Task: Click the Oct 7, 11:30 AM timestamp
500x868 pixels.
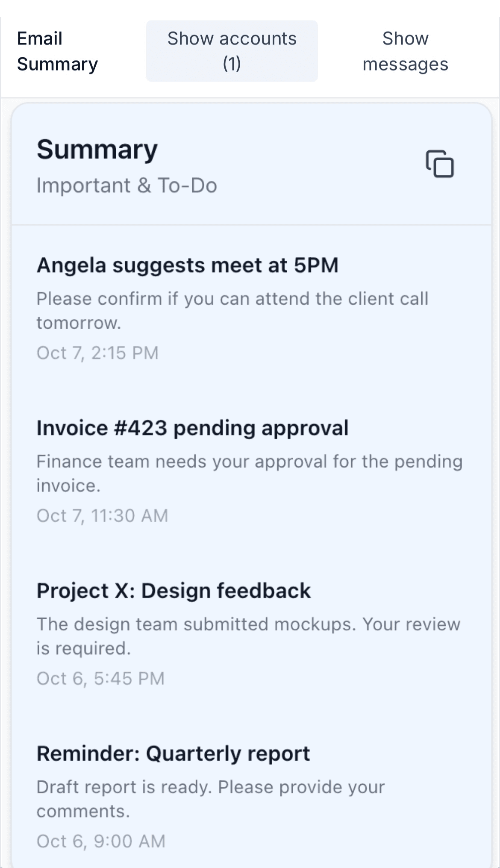Action: click(x=103, y=515)
